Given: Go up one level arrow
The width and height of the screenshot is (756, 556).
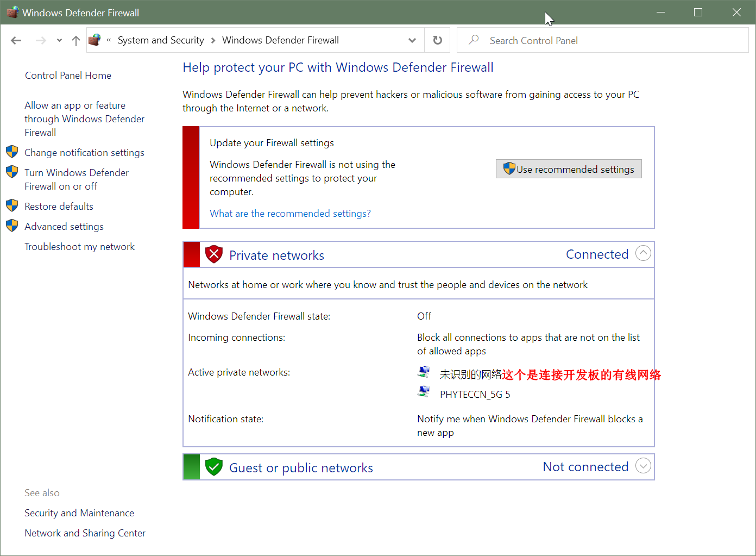Looking at the screenshot, I should [x=76, y=40].
